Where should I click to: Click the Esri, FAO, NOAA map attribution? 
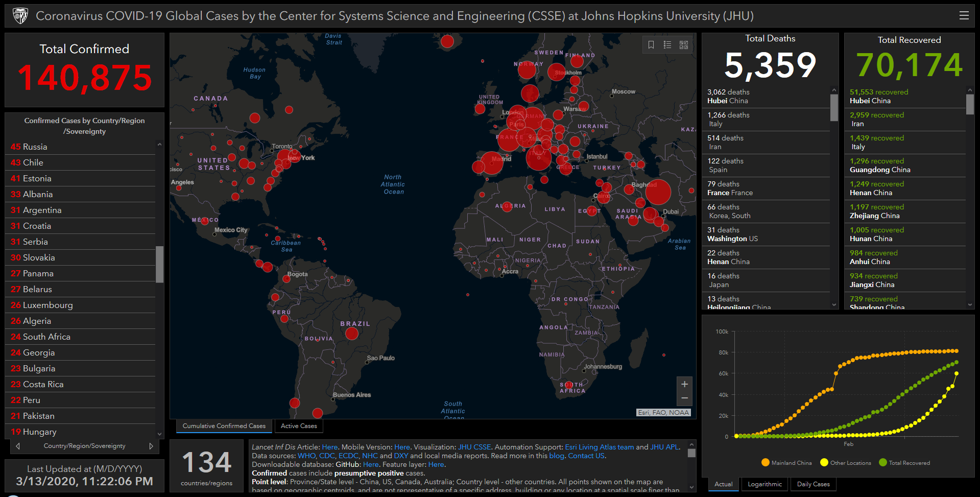(663, 413)
